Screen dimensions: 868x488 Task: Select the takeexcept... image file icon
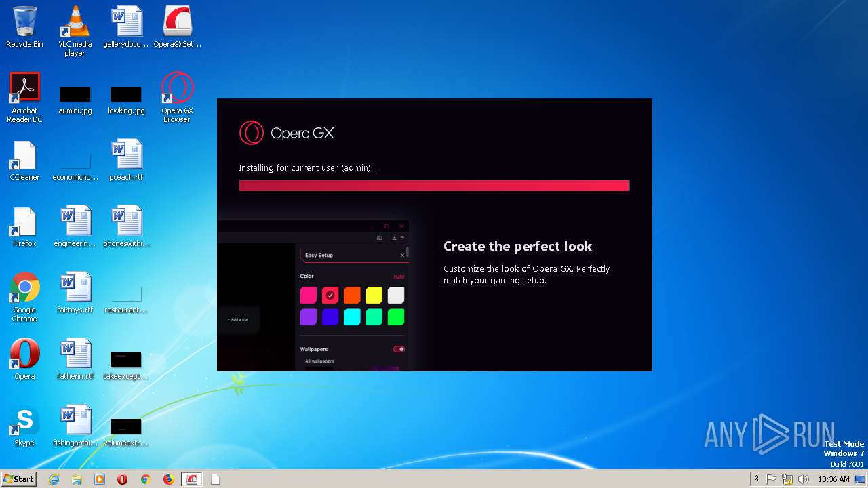click(126, 366)
